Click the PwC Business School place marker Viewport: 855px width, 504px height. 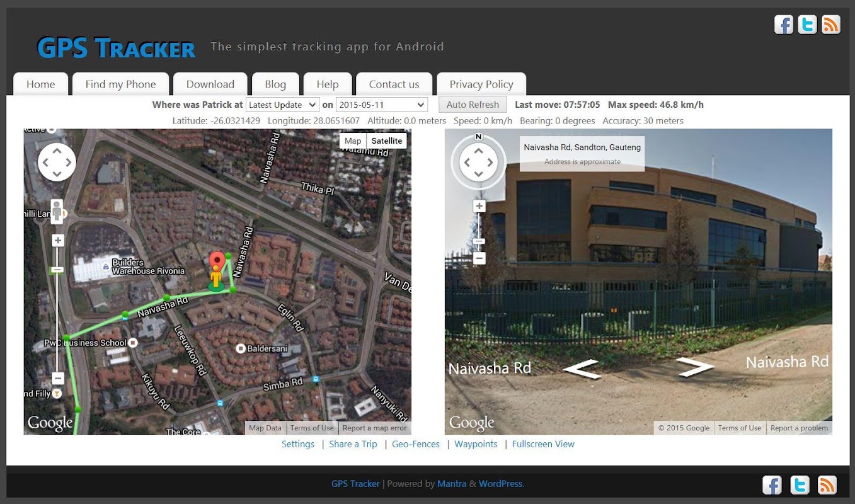point(132,343)
